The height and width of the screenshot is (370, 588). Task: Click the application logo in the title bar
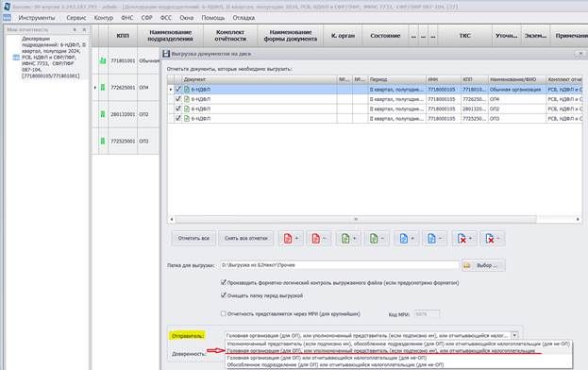pos(7,7)
